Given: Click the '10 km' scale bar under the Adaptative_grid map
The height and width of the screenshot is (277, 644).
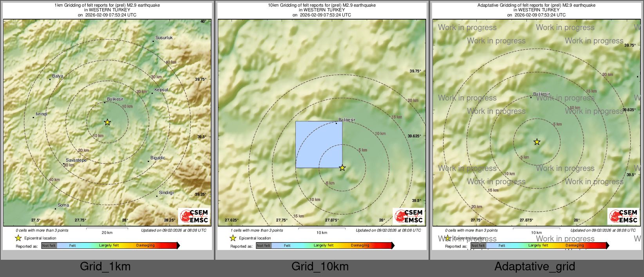Looking at the screenshot, I should [536, 230].
